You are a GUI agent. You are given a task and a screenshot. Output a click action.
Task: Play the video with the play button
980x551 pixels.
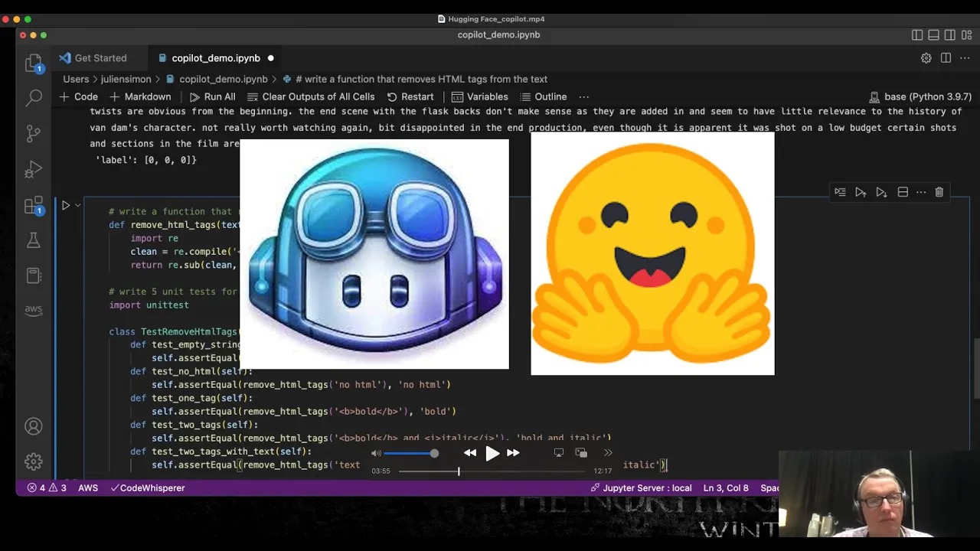[492, 453]
